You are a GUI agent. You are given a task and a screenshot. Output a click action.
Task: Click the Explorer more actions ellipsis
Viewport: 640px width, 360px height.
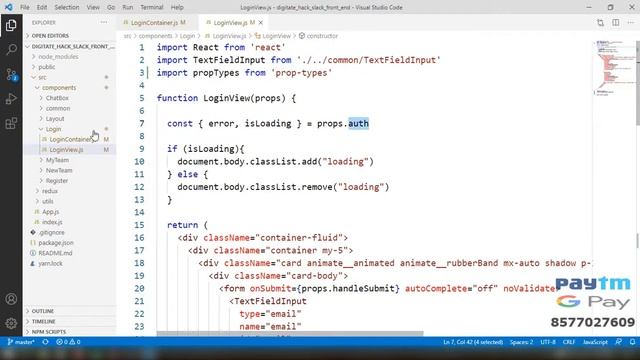point(104,22)
